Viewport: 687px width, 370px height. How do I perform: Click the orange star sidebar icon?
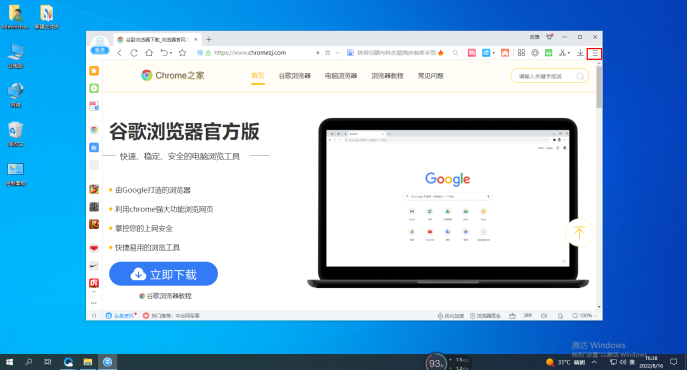(94, 71)
